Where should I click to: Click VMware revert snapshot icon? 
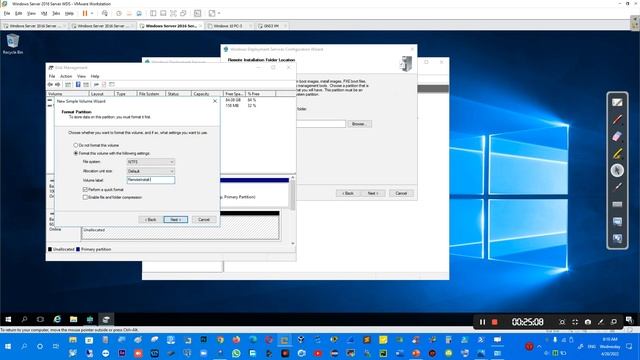[x=129, y=13]
